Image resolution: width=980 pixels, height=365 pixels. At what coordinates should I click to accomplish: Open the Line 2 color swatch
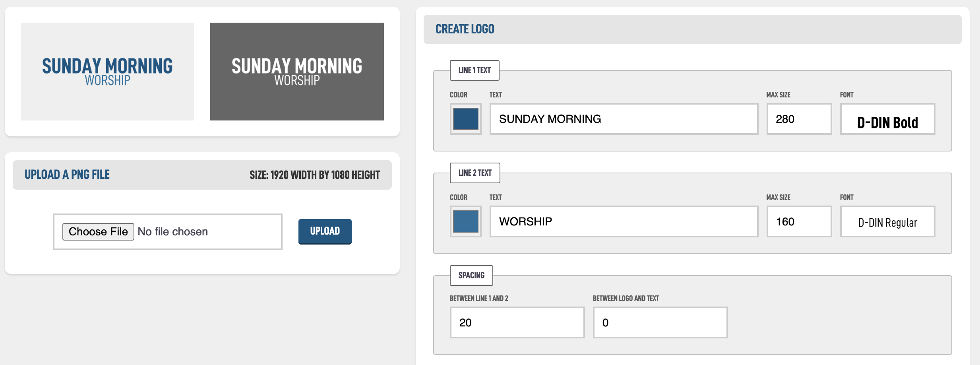point(465,221)
